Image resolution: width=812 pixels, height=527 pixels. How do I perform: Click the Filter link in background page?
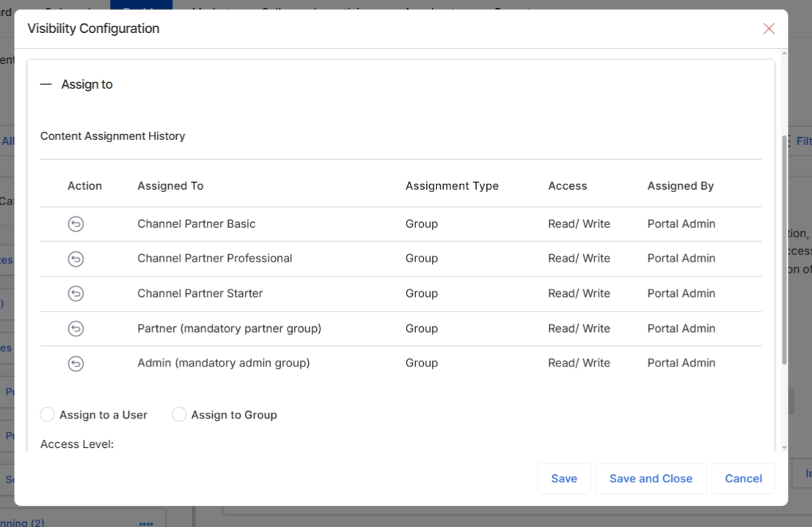(x=803, y=141)
